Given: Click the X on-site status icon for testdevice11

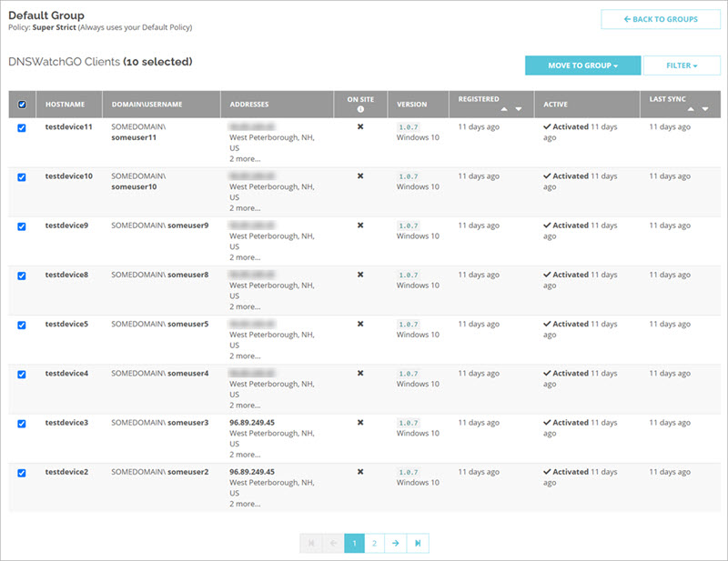Looking at the screenshot, I should 359,126.
